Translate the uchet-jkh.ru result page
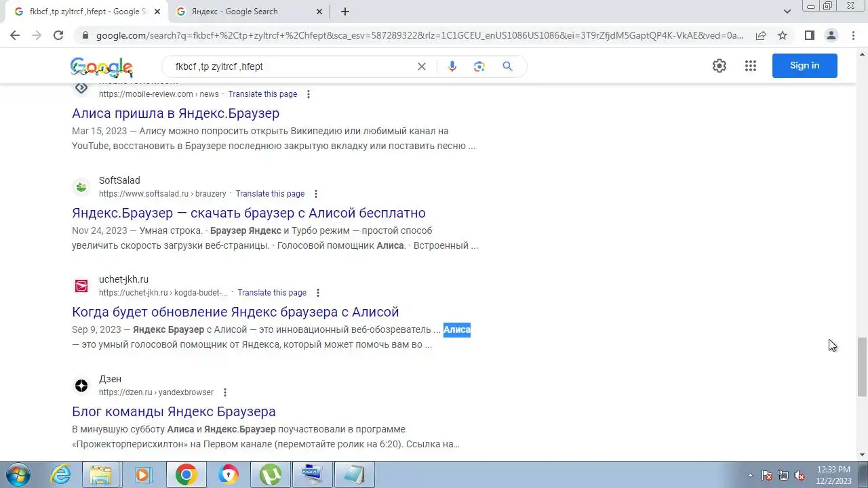Screen dimensions: 868x488 pos(272,293)
